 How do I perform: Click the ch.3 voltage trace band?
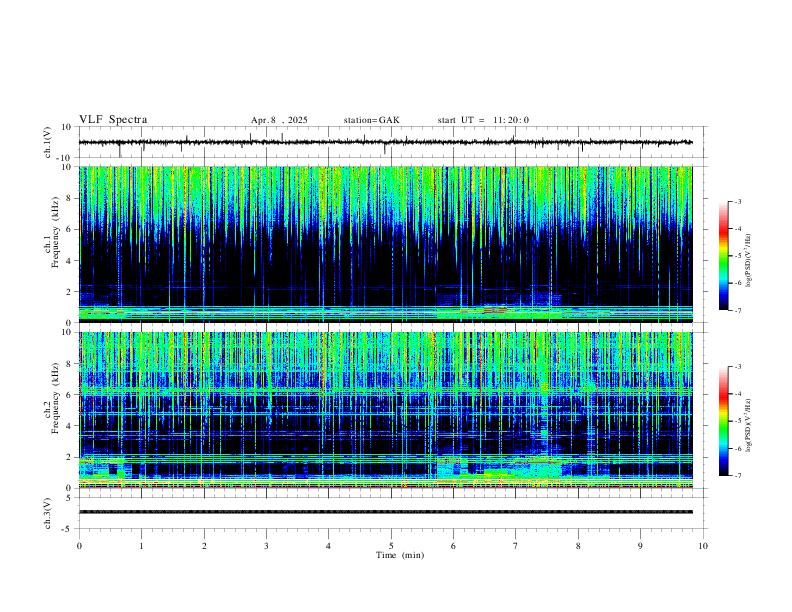click(x=385, y=512)
